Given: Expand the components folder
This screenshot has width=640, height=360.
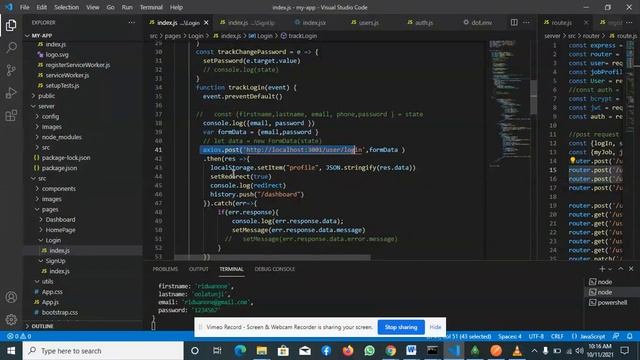Looking at the screenshot, I should coord(83,189).
